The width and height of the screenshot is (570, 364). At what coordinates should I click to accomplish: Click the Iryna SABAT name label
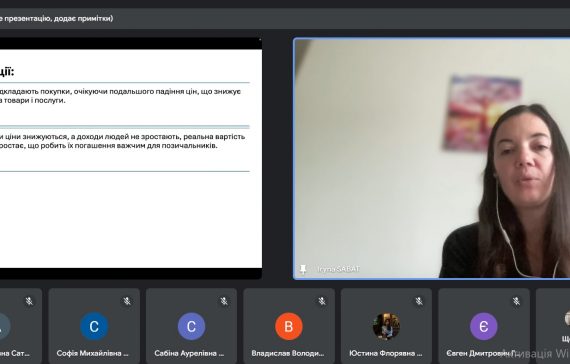[x=338, y=269]
